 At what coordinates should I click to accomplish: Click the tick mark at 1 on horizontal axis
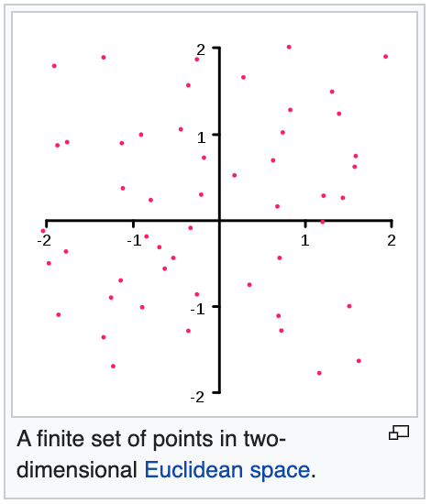tap(305, 224)
